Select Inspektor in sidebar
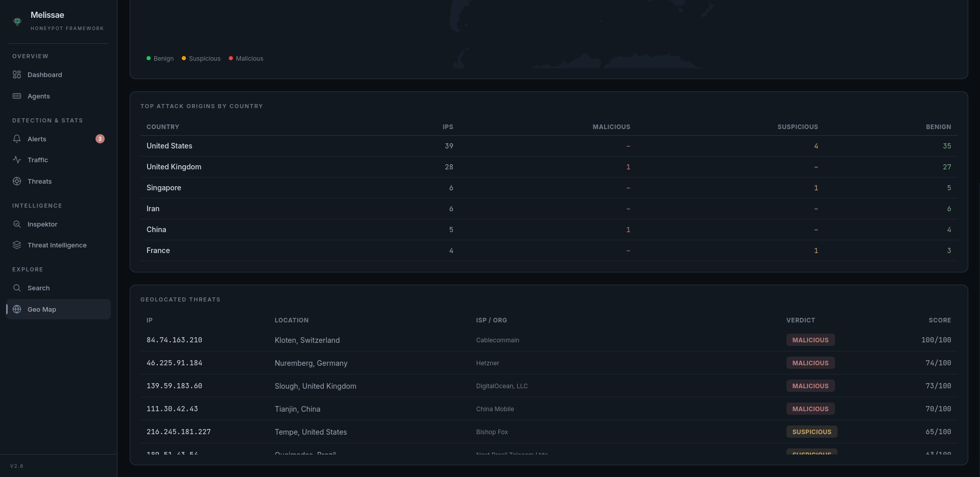This screenshot has height=477, width=980. (58, 224)
